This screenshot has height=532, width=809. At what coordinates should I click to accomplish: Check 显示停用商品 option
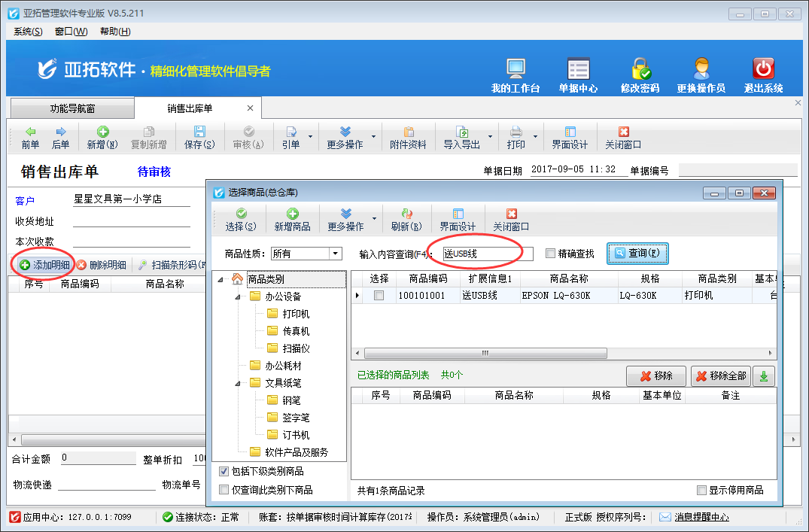[701, 491]
